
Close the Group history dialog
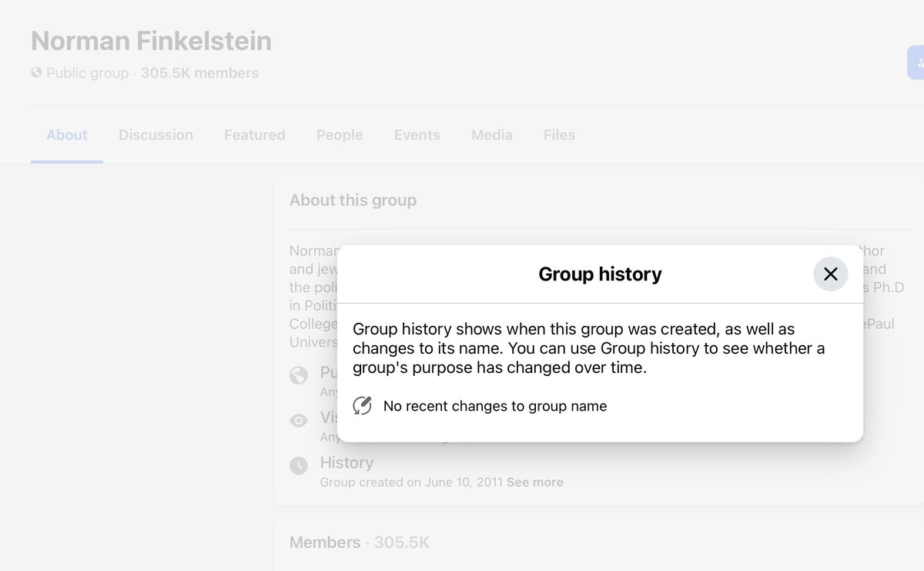pos(830,274)
